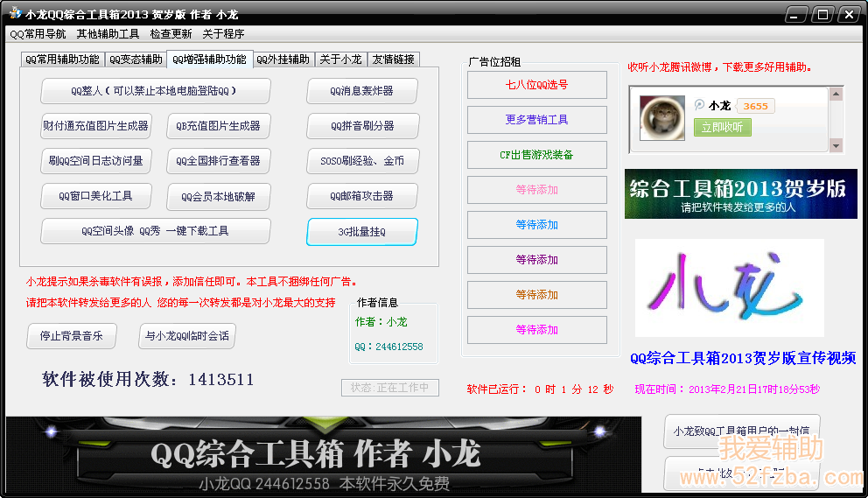
Task: Click the application icon in title bar
Action: pos(15,13)
